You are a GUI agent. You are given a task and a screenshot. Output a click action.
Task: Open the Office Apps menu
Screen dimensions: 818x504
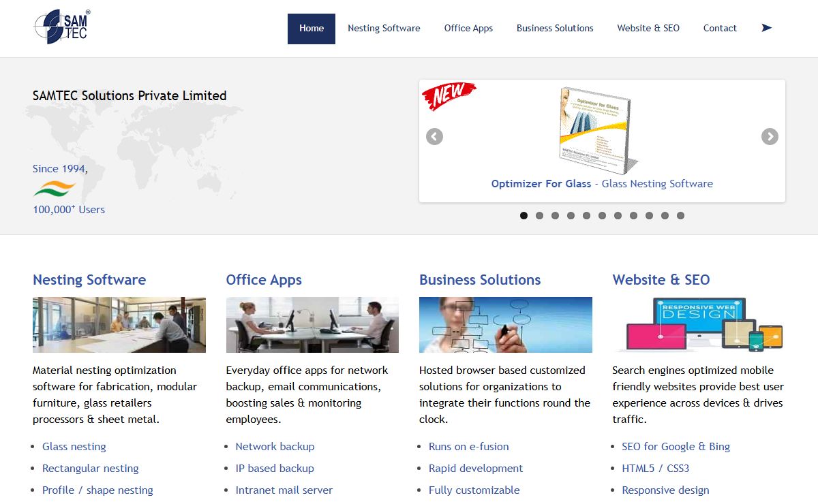point(468,29)
